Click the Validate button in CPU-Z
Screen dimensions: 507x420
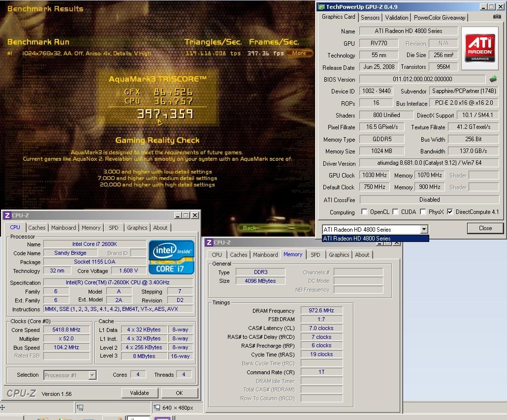coord(140,393)
